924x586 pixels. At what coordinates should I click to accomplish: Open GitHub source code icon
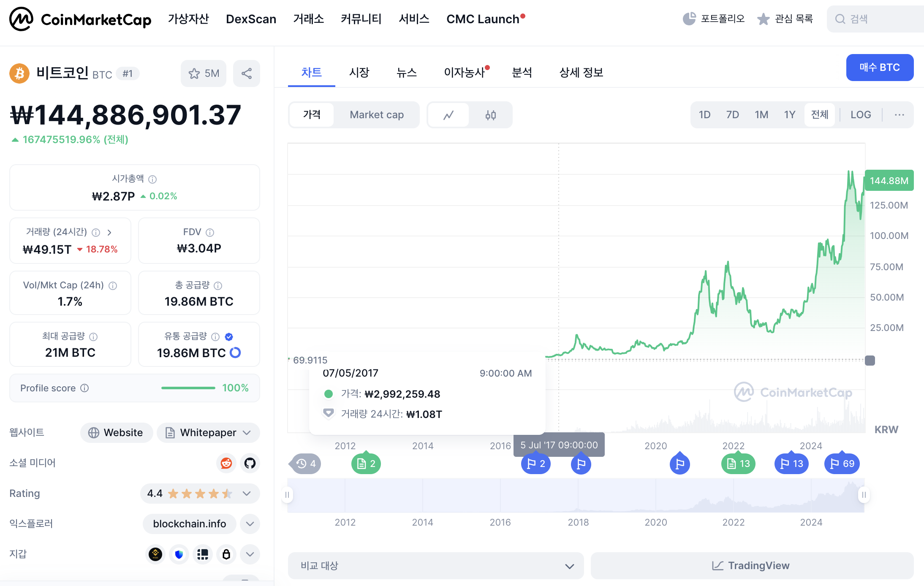[250, 463]
